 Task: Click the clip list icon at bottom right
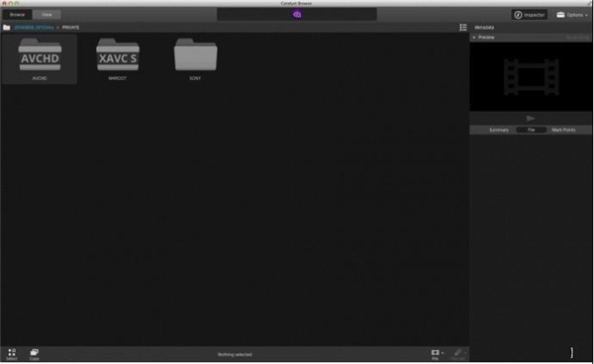(x=458, y=354)
